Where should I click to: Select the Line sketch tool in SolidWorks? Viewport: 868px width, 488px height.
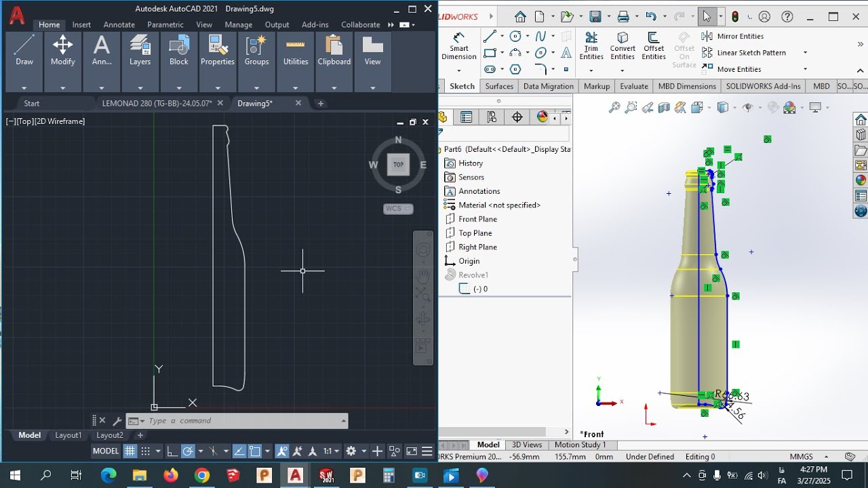(x=490, y=37)
